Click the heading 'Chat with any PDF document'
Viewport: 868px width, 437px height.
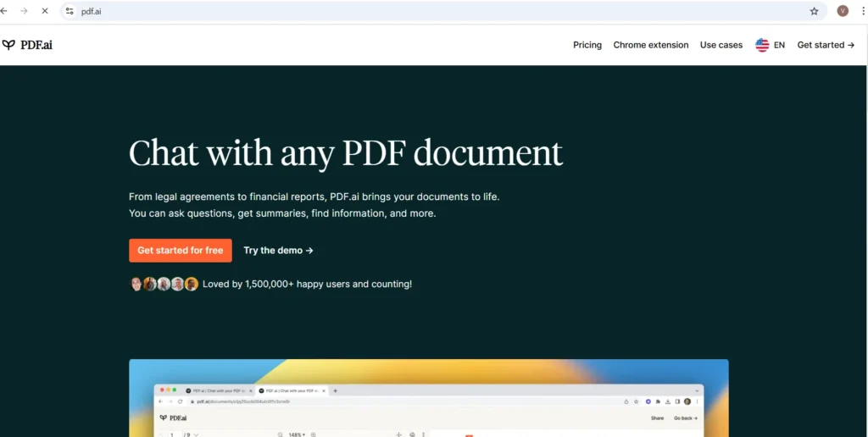pos(346,152)
